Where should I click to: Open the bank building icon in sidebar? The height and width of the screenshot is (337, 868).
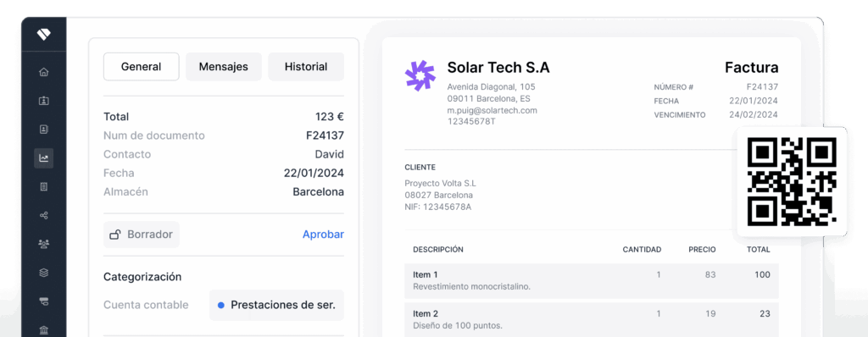[x=44, y=330]
